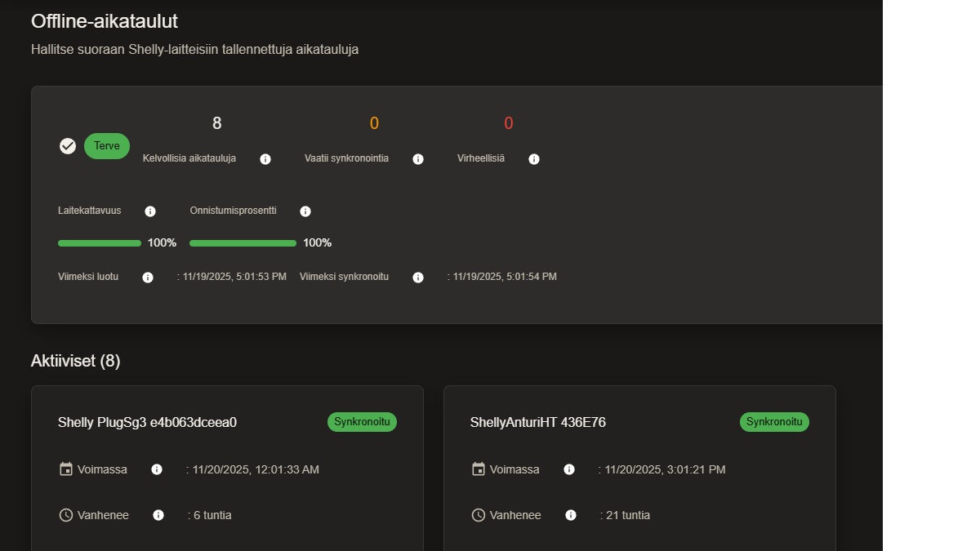The width and height of the screenshot is (980, 551).
Task: Click calendar icon in Shelly PlugSg3 card
Action: coord(66,469)
